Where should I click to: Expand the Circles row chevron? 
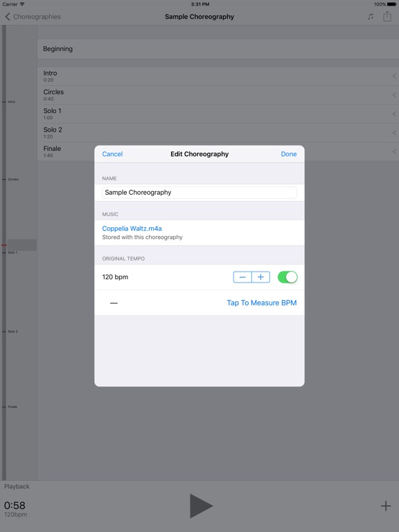(394, 95)
